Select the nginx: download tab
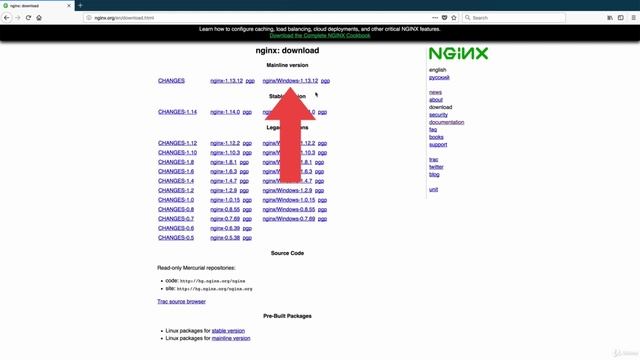Viewport: 640px width, 360px height. tap(37, 6)
